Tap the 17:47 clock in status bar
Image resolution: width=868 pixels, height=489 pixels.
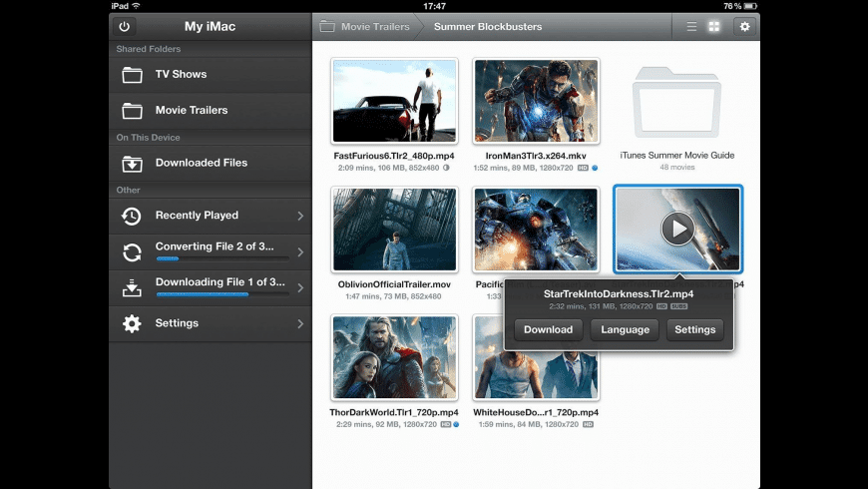point(435,6)
